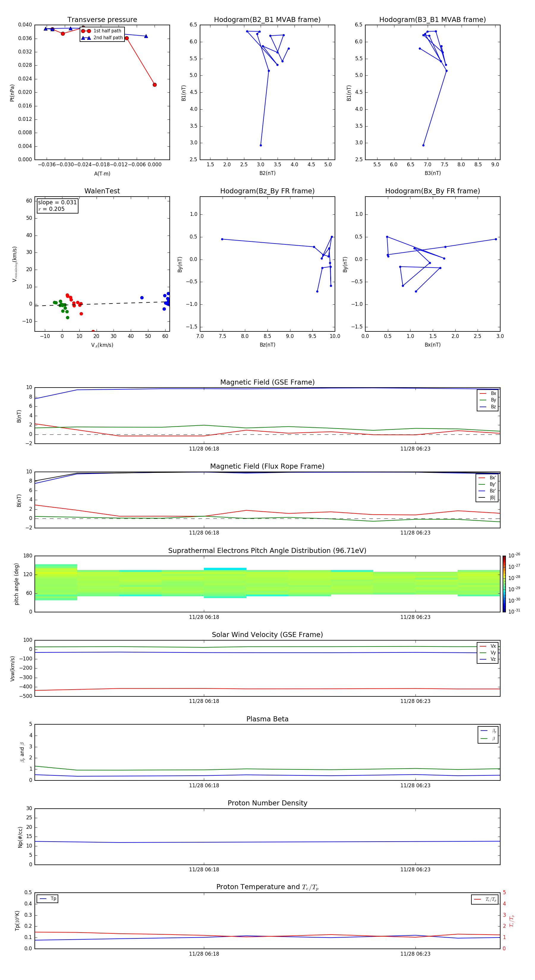Screen dimensions: 535x980
Task: Click Vz legend entry in velocity panel
Action: coord(488,659)
